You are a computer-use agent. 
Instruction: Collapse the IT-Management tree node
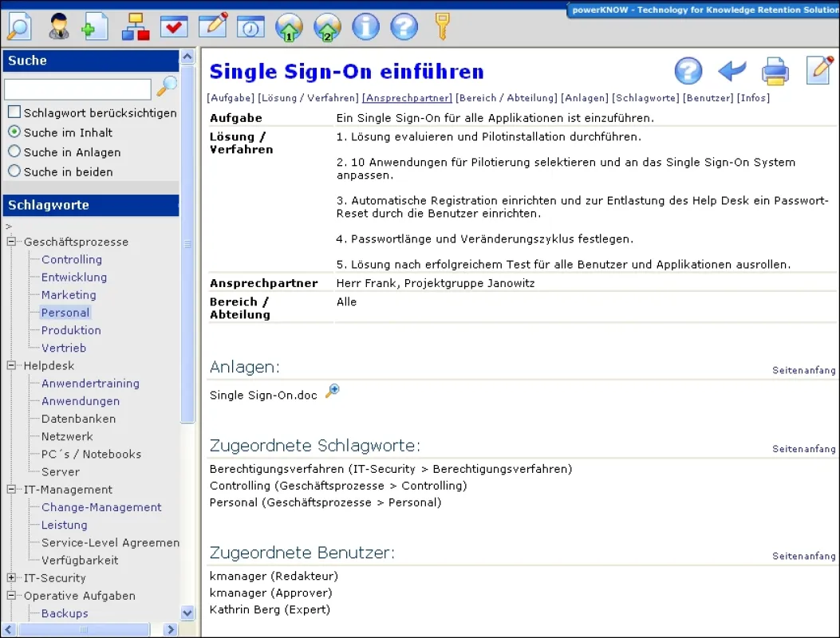[11, 489]
